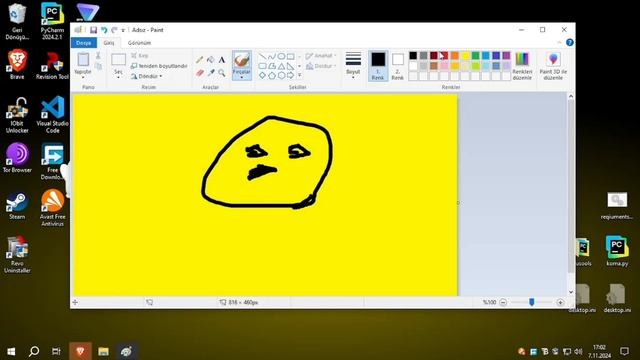Screen dimensions: 640x360
Task: Redo using the title bar arrow
Action: click(114, 30)
